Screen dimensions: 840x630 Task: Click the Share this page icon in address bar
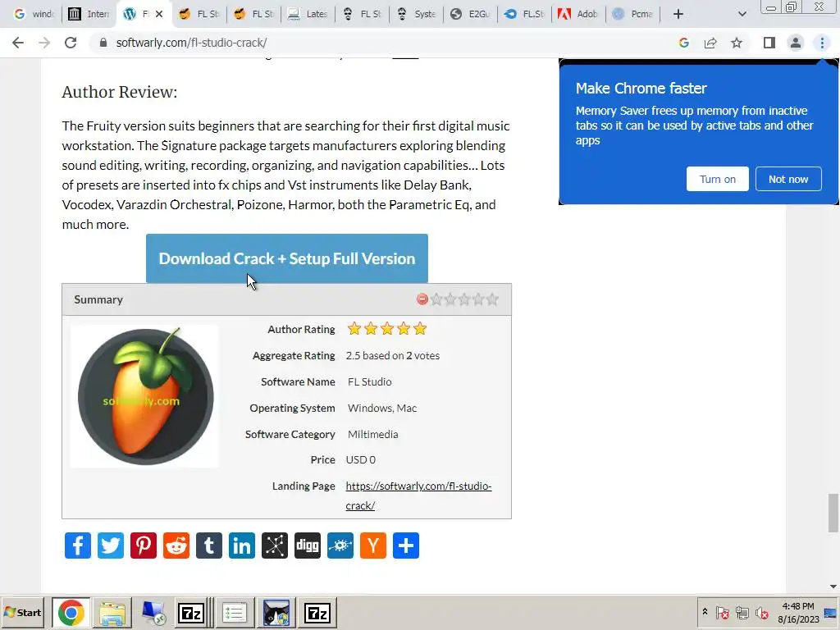(710, 43)
